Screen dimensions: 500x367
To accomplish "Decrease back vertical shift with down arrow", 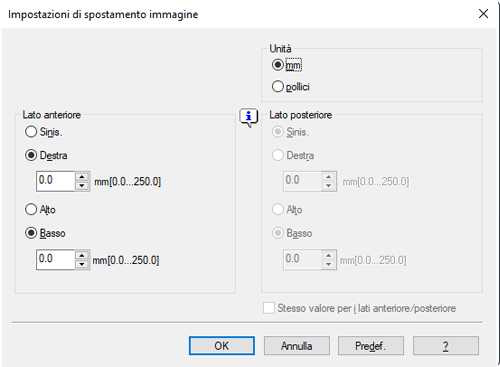I will [x=329, y=264].
